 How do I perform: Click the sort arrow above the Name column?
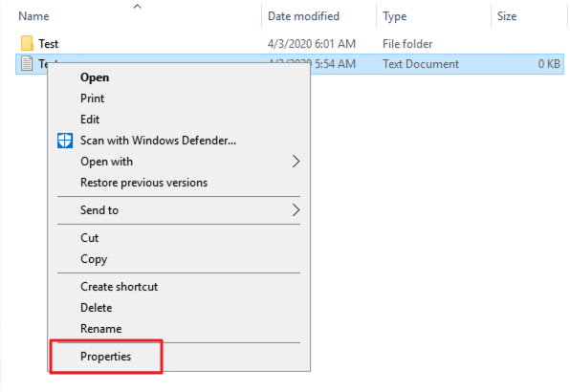pos(137,6)
